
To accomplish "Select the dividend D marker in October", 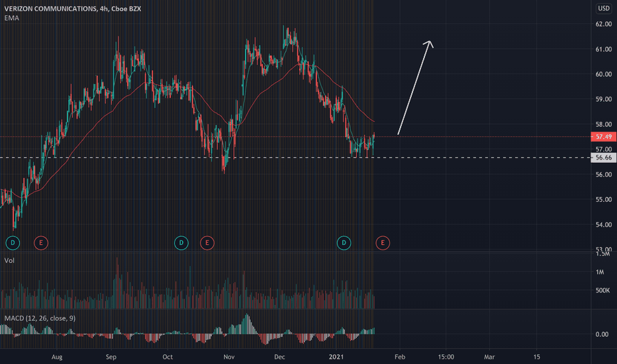I will click(x=181, y=243).
